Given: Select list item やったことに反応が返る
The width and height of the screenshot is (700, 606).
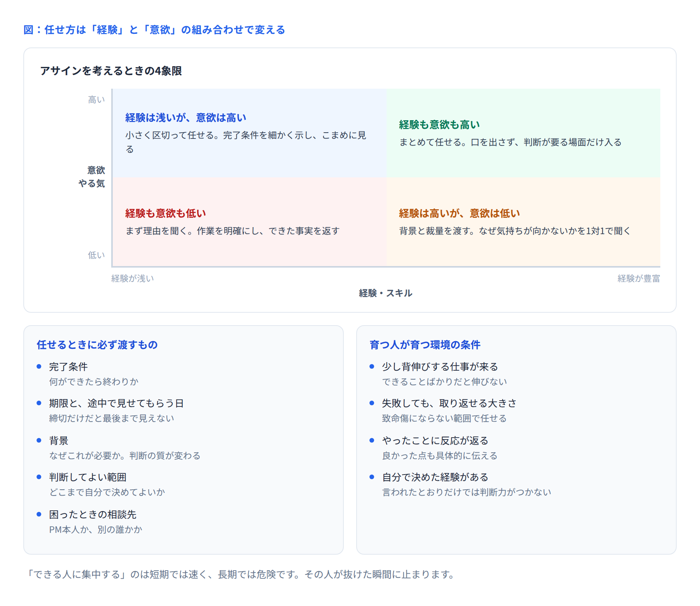Looking at the screenshot, I should coord(435,441).
